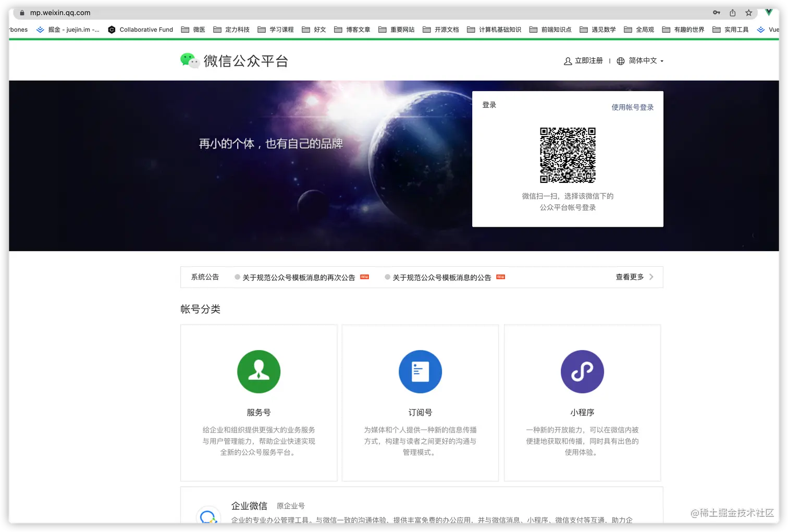Open the 计算机基础知识 bookmark folder
Screen dimensions: 788x532
click(494, 30)
